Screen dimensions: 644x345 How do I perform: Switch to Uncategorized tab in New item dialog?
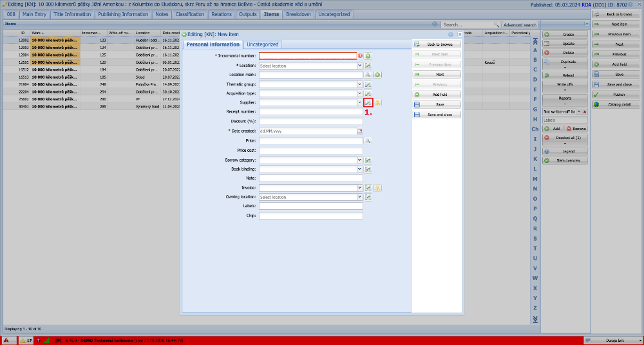coord(263,44)
